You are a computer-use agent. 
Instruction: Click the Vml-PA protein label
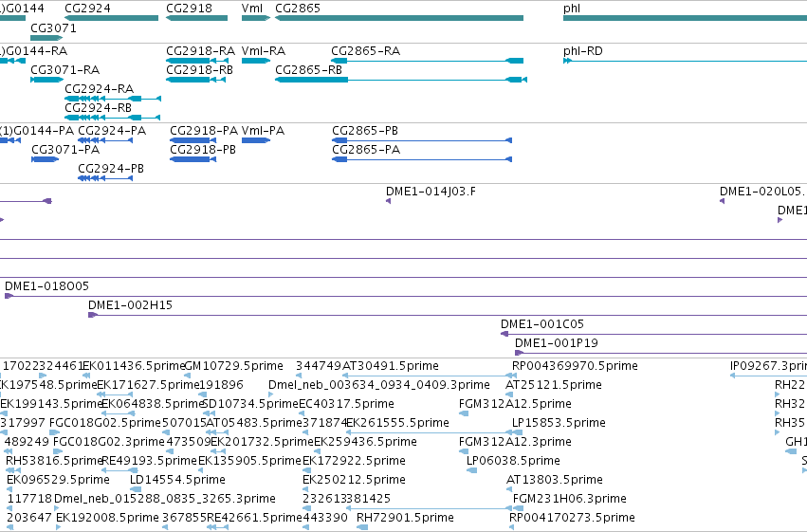263,131
